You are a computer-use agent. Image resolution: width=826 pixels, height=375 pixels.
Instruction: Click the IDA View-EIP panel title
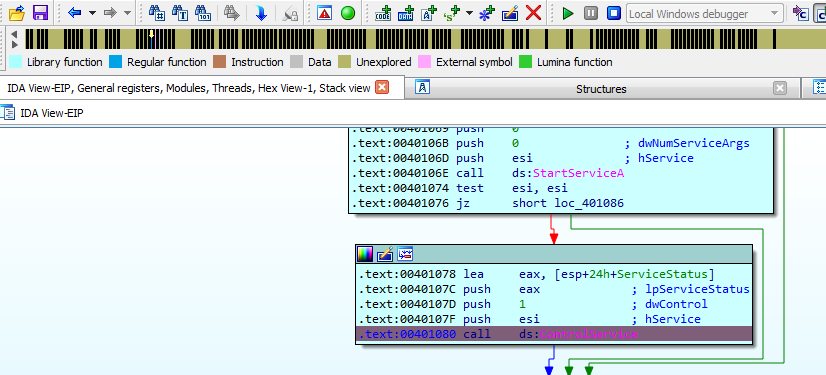[x=52, y=113]
